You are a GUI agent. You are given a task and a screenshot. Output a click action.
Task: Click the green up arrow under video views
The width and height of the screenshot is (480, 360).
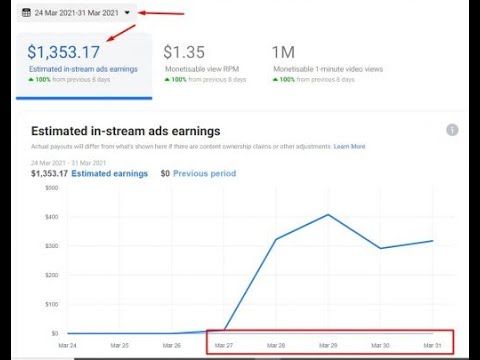click(x=275, y=79)
